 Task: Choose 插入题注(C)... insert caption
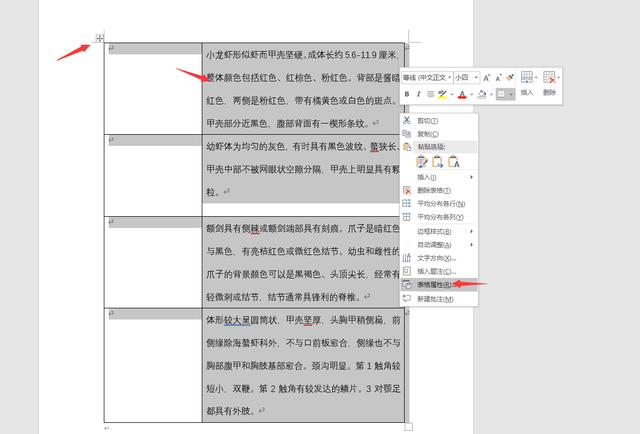pos(439,272)
